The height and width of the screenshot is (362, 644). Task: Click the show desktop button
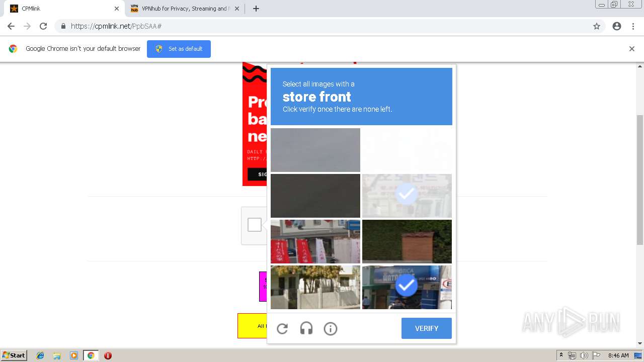pyautogui.click(x=637, y=355)
